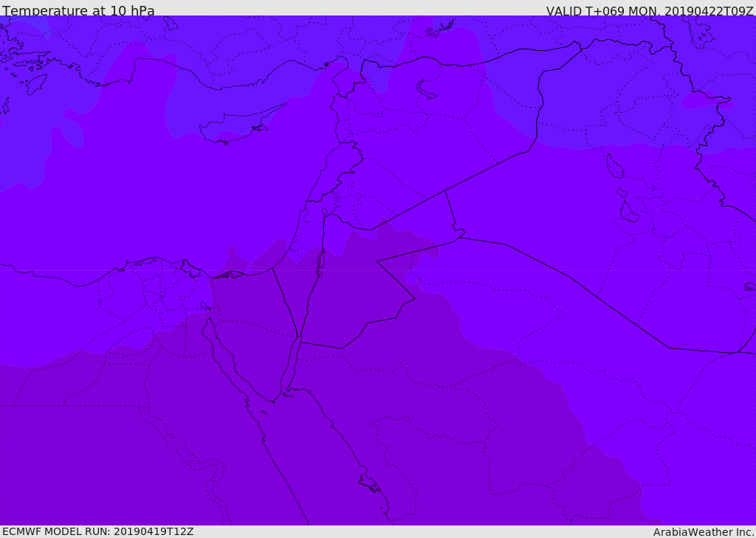This screenshot has width=756, height=538.
Task: Click the 'Temperature at 10 hPa' title text
Action: 78,10
